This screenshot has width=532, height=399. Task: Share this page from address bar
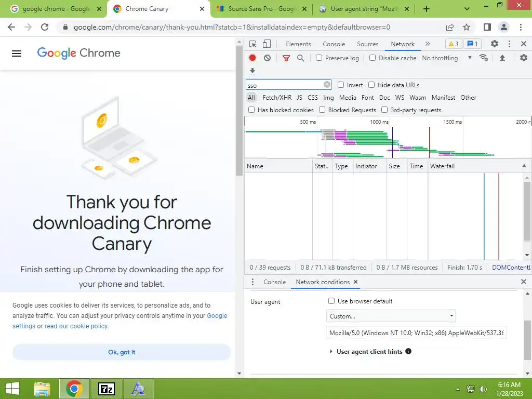click(x=450, y=27)
